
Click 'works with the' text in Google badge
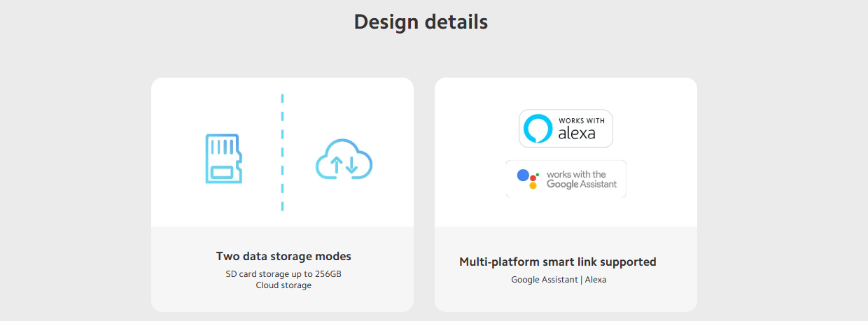coord(576,174)
